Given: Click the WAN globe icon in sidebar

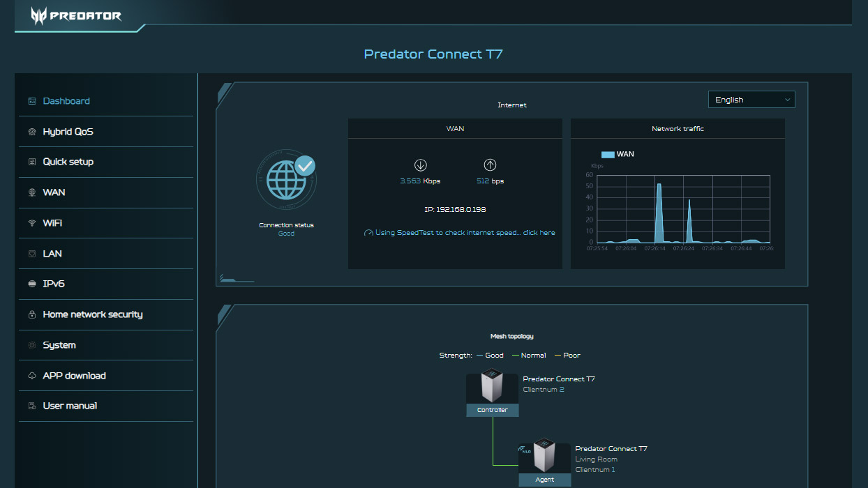Looking at the screenshot, I should pyautogui.click(x=32, y=192).
